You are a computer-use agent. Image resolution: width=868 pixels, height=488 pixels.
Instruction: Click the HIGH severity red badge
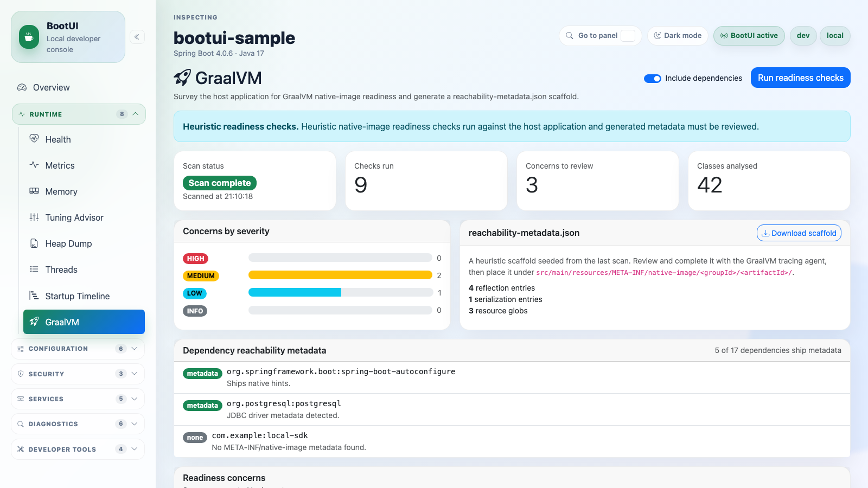195,259
